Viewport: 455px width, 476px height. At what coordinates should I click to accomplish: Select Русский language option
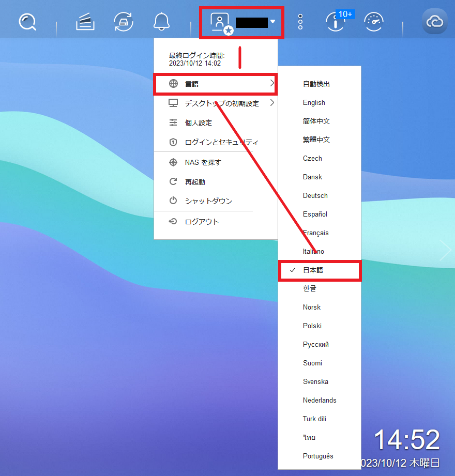[x=320, y=344]
